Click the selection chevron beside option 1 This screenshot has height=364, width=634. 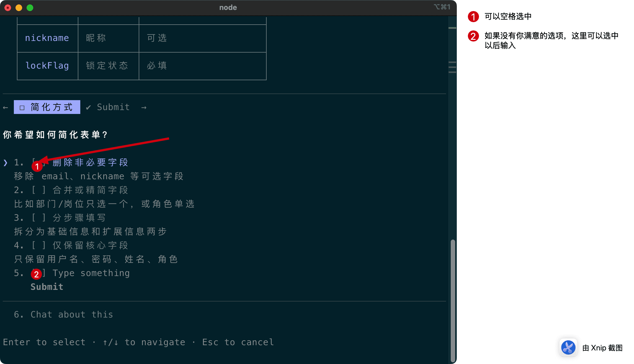[6, 163]
